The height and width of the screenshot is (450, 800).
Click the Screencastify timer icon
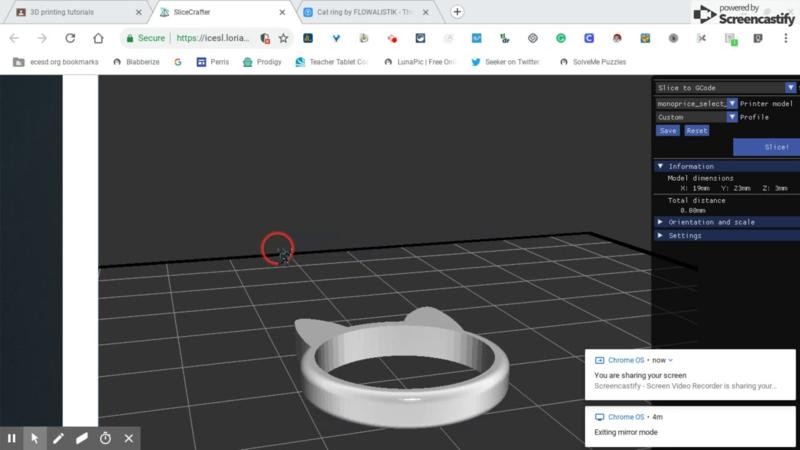tap(105, 438)
